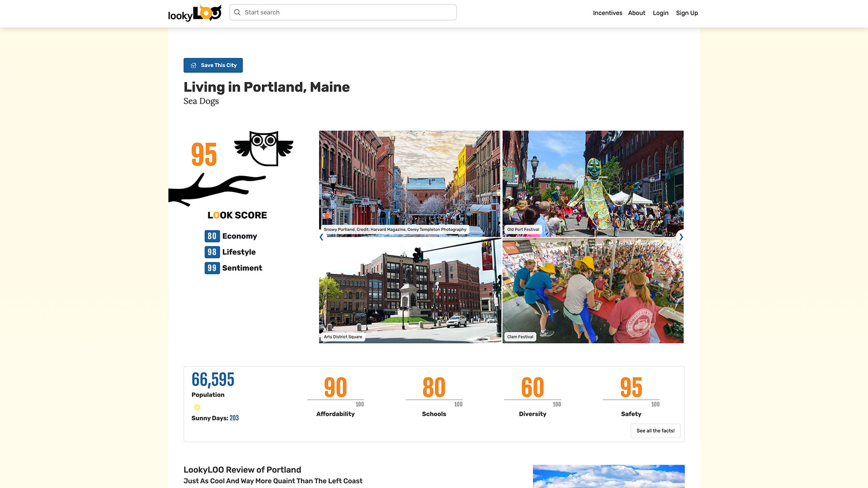The width and height of the screenshot is (868, 488).
Task: Click the Start search input field
Action: click(342, 12)
